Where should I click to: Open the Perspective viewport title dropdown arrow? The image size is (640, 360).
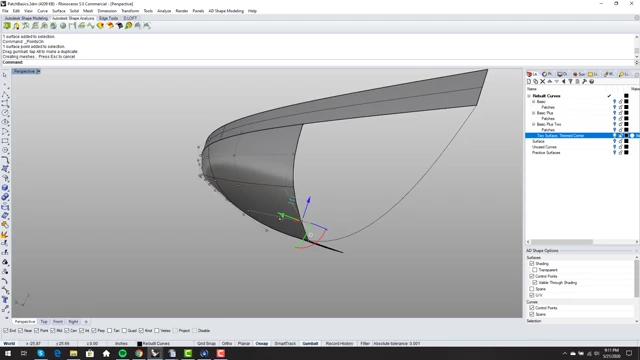38,71
